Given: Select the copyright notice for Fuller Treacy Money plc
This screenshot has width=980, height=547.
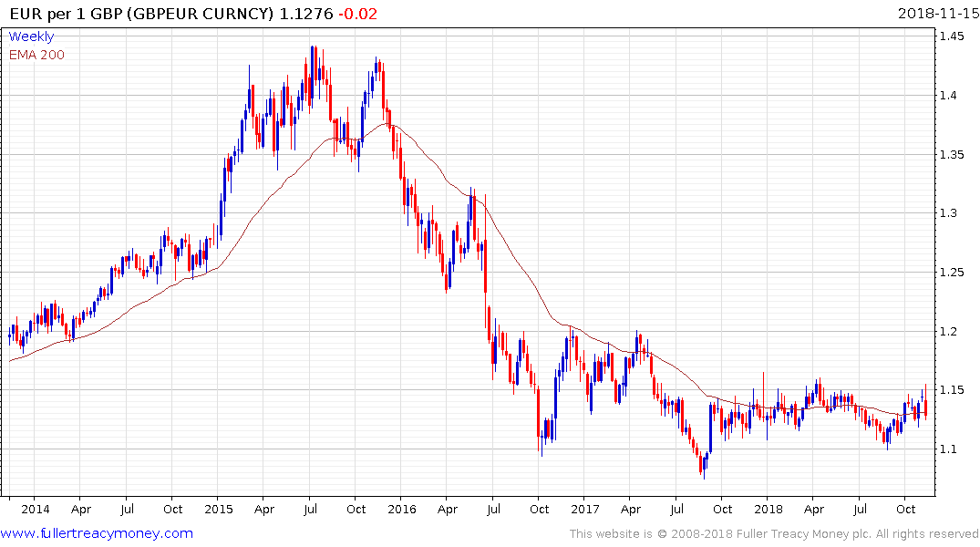Looking at the screenshot, I should 774,534.
